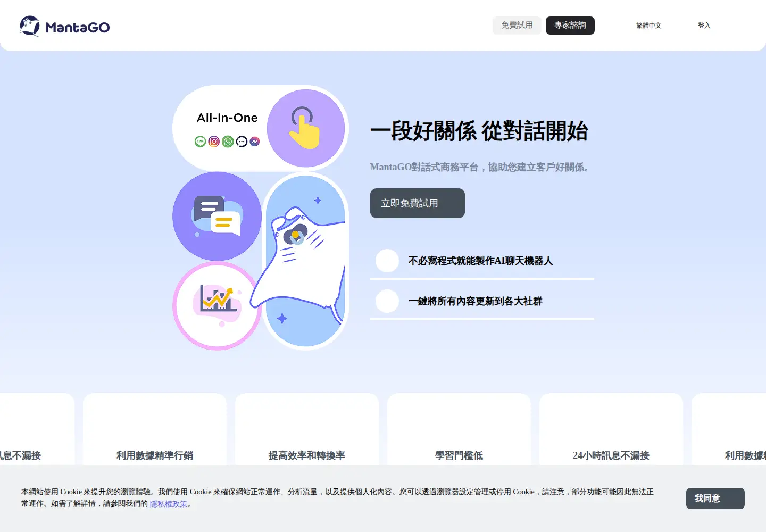Open the 隱私權政策 privacy policy link
The height and width of the screenshot is (532, 766).
point(169,504)
